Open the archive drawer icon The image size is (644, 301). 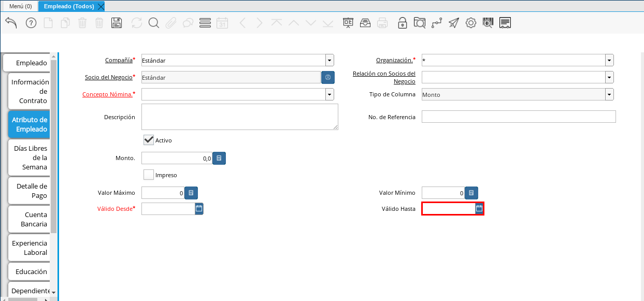tap(365, 23)
